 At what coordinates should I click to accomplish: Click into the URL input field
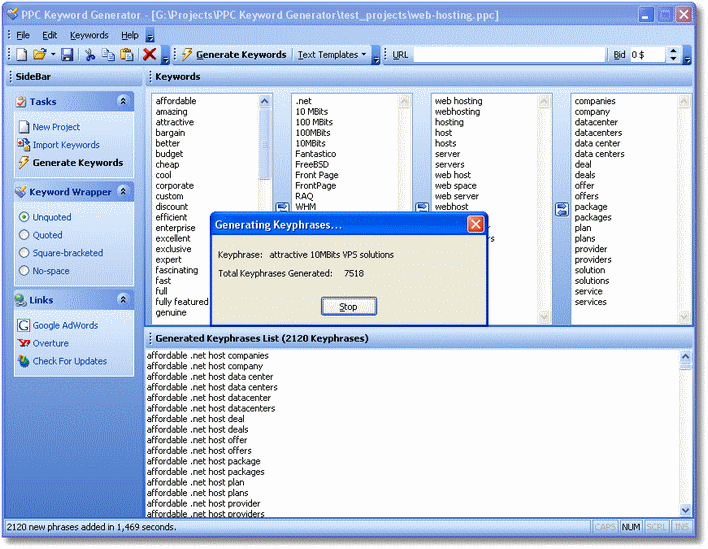click(509, 55)
